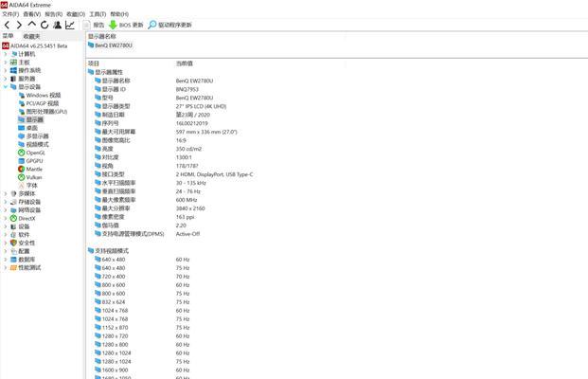
Task: Click the OpenGL icon in the tree
Action: (22, 153)
